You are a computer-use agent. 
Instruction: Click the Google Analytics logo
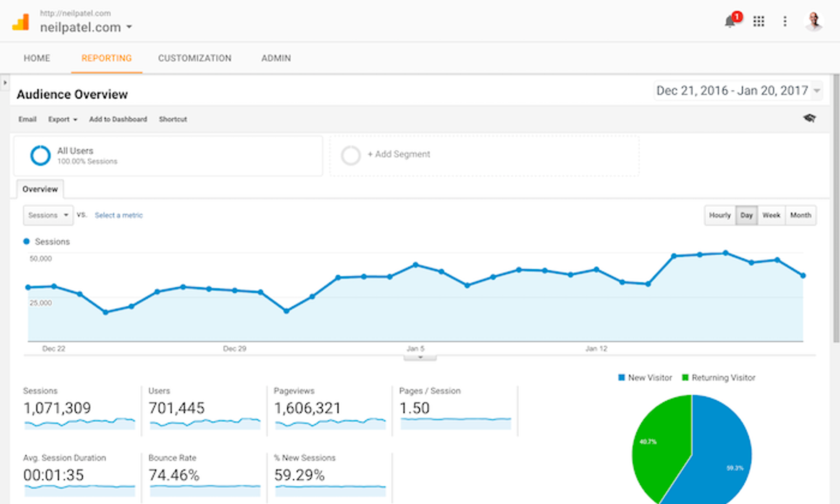22,21
